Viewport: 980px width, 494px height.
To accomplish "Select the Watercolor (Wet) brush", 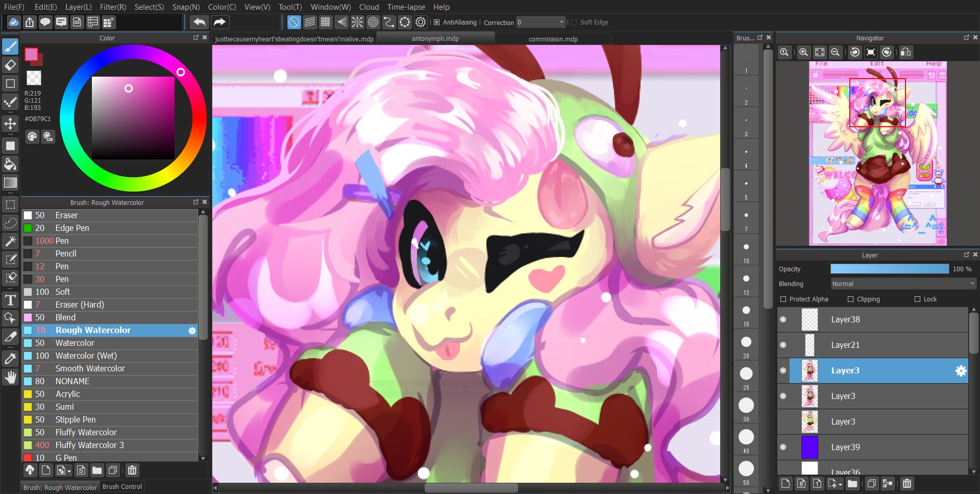I will (x=109, y=356).
